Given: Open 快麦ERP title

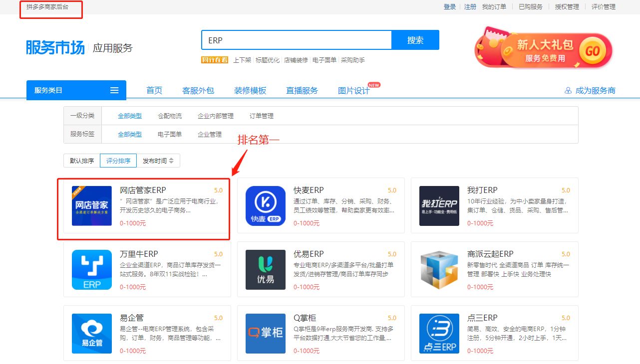Looking at the screenshot, I should coord(309,190).
